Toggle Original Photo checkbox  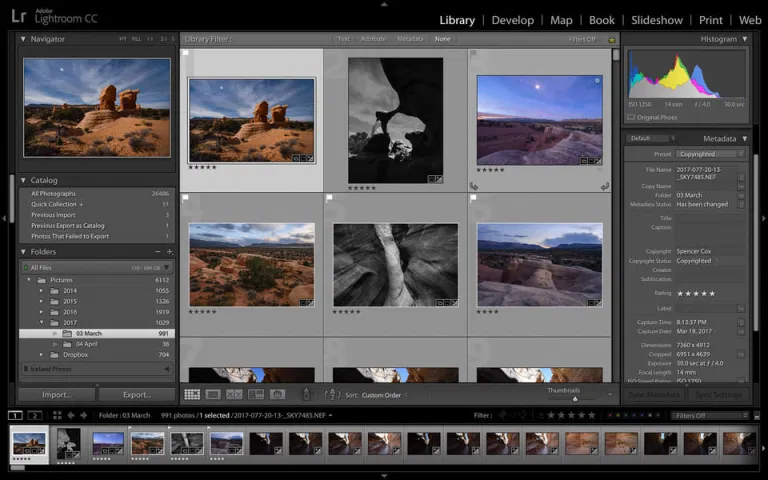(631, 118)
